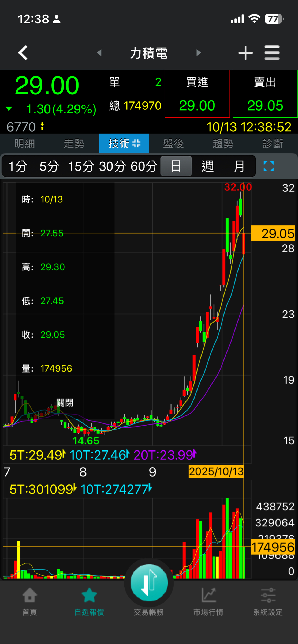Select the 5分 chart interval
The height and width of the screenshot is (644, 298).
49,166
